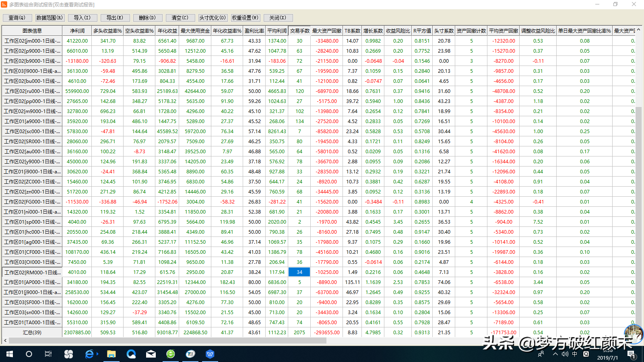
Task: Select the 汇总(39) summary row
Action: [x=32, y=333]
